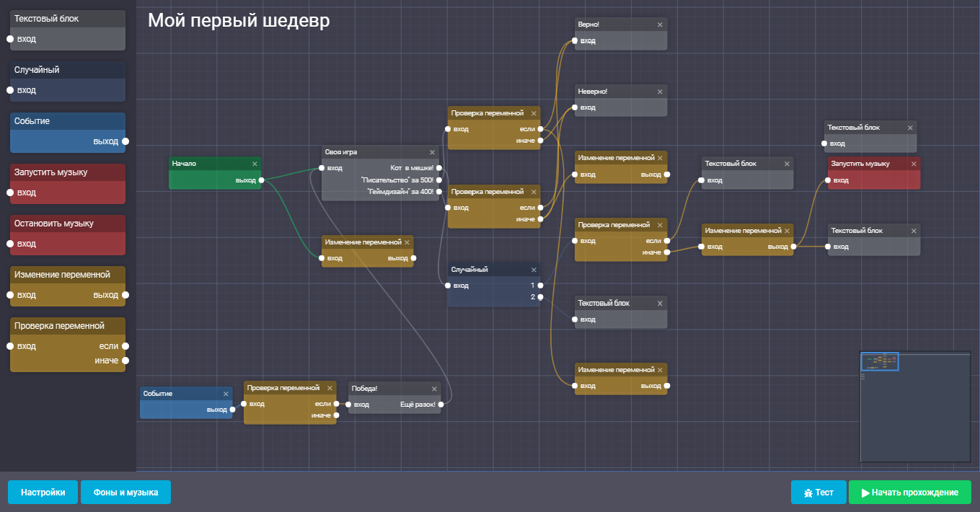Click the project title "Мой первый шедевр"
The image size is (980, 512).
tap(239, 21)
